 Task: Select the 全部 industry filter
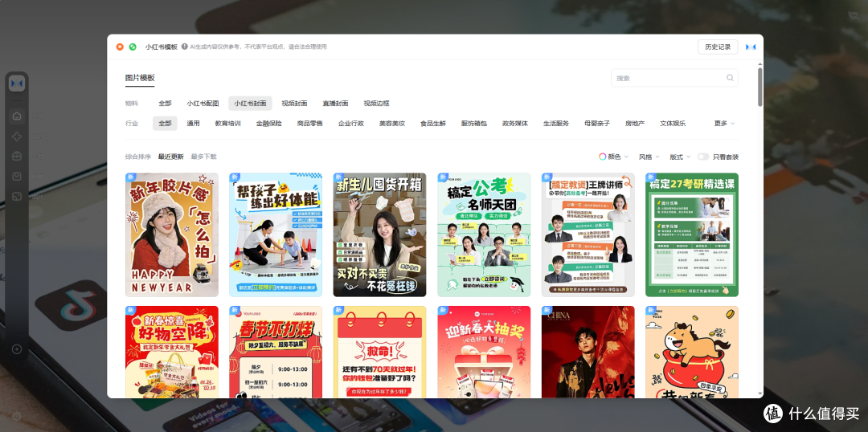pos(165,124)
